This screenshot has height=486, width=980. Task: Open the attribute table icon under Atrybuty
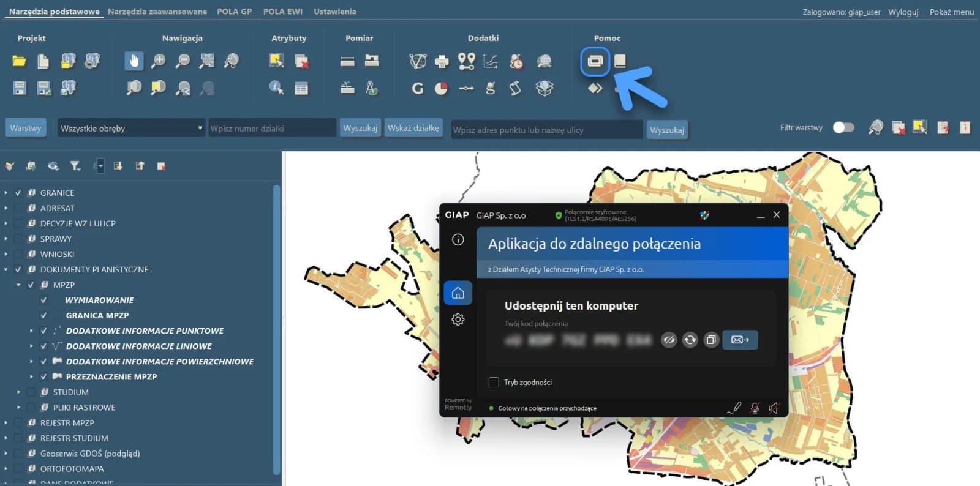(301, 88)
